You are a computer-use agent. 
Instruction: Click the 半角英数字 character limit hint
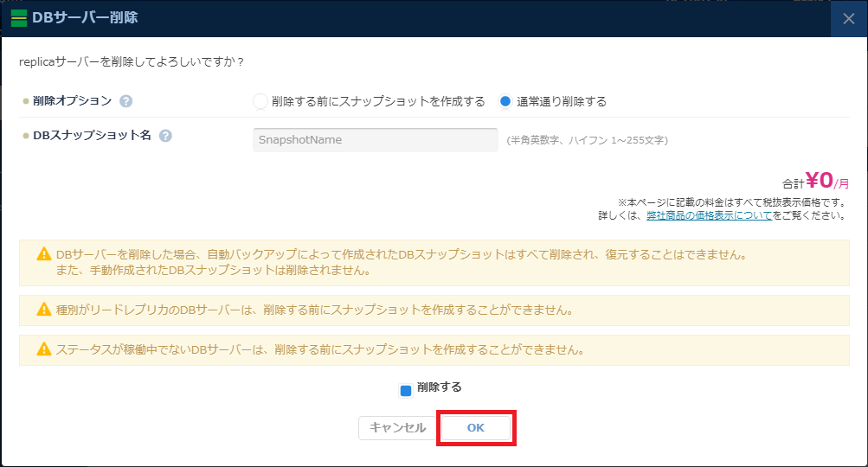pos(587,140)
